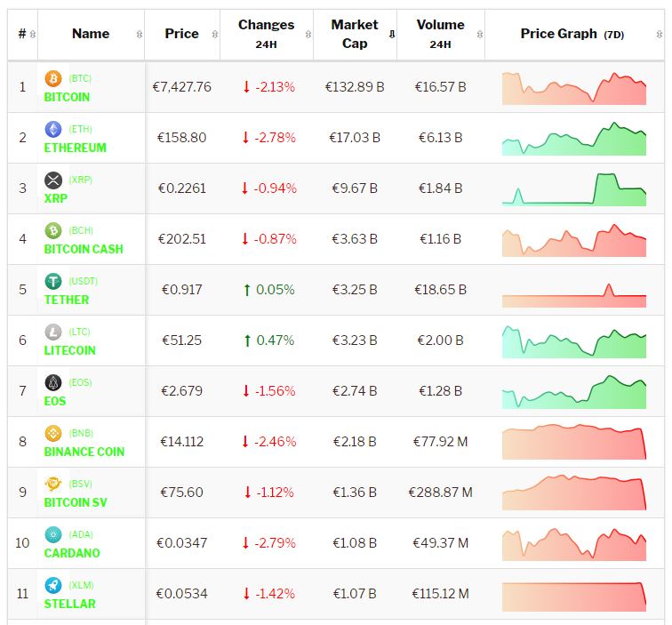Click the EOS logo icon
This screenshot has width=672, height=625.
(53, 383)
